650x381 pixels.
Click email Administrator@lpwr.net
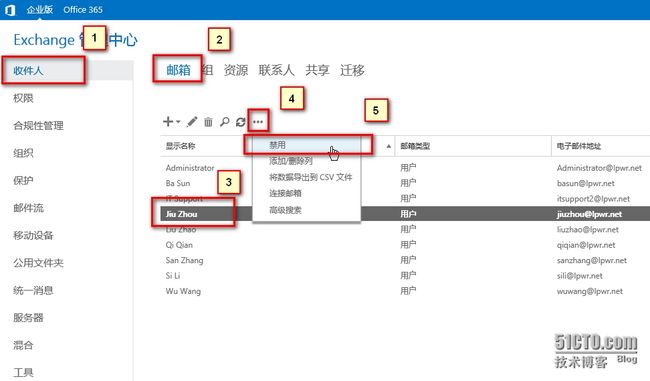pyautogui.click(x=599, y=168)
